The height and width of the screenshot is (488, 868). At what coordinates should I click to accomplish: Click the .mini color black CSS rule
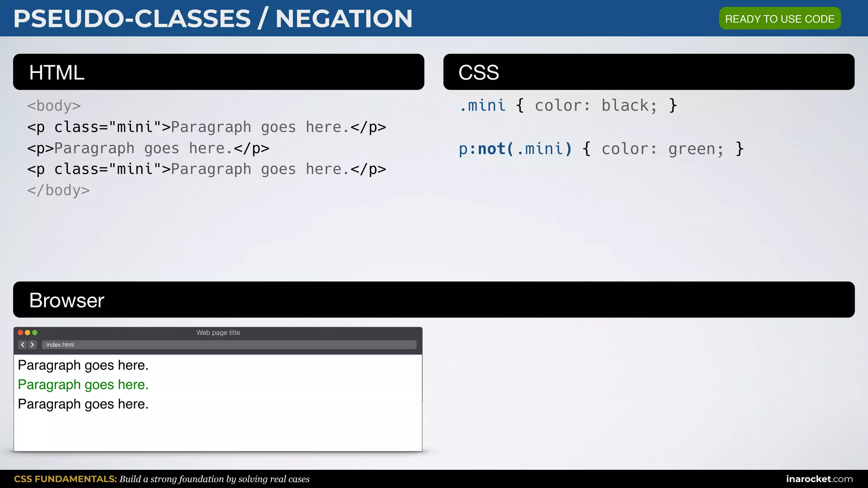[x=568, y=105]
